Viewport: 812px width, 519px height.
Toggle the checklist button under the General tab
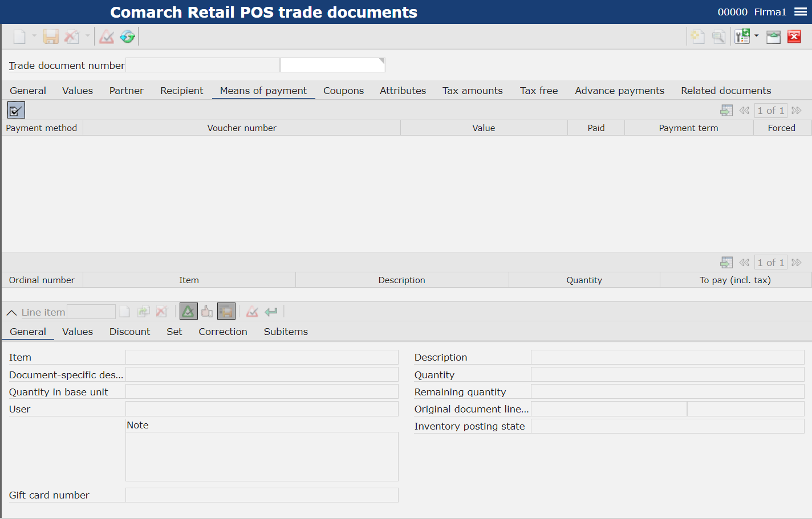pyautogui.click(x=16, y=110)
